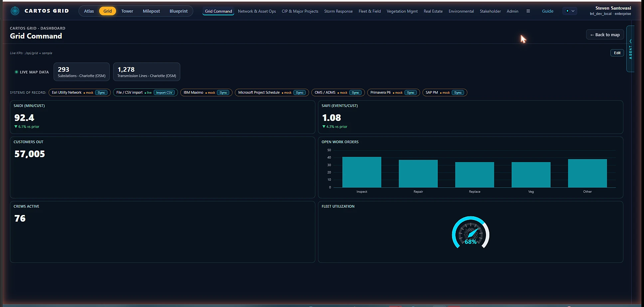Click the '4.3% vs prior' SAIFI trend
The image size is (644, 307).
pyautogui.click(x=335, y=127)
